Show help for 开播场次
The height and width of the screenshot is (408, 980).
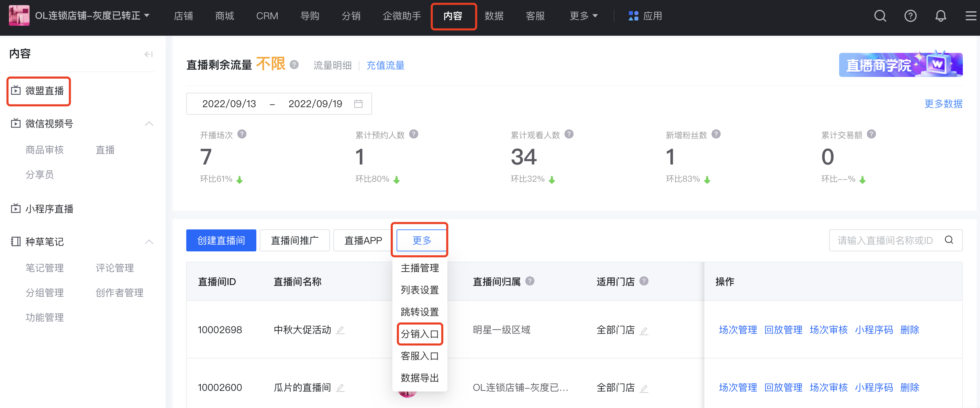242,134
